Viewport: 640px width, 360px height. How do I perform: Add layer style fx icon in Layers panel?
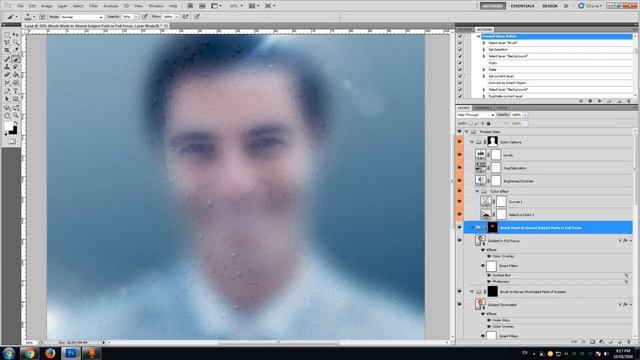click(584, 342)
